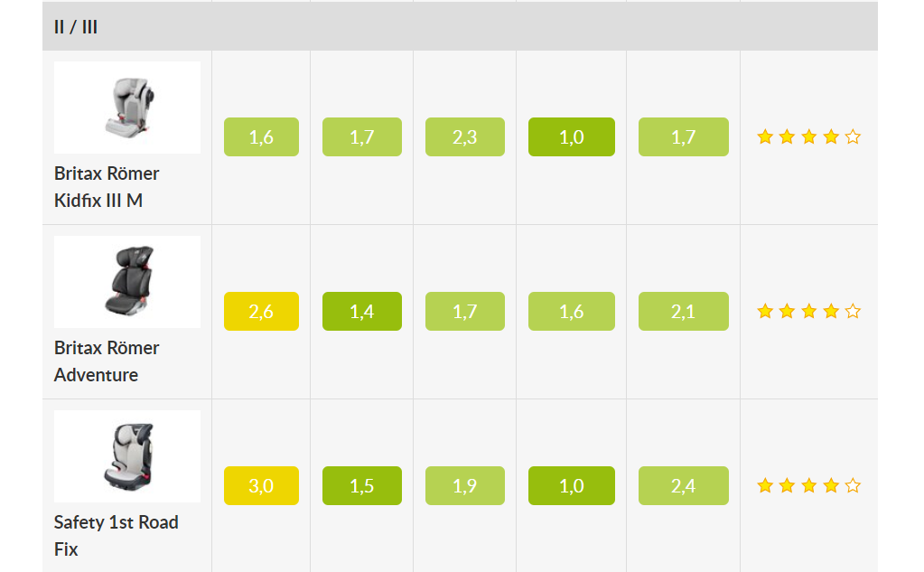924x572 pixels.
Task: Click the 1,9 badge for Road Fix
Action: pos(465,486)
